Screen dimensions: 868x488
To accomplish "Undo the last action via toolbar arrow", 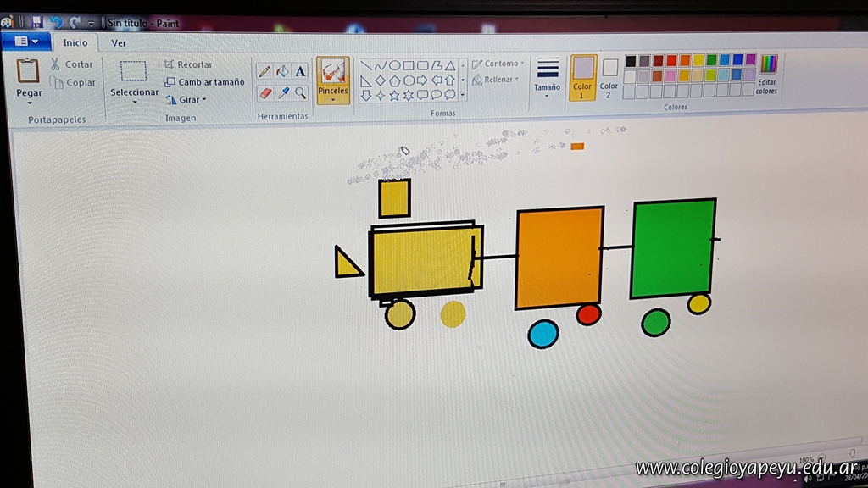I will click(x=56, y=22).
